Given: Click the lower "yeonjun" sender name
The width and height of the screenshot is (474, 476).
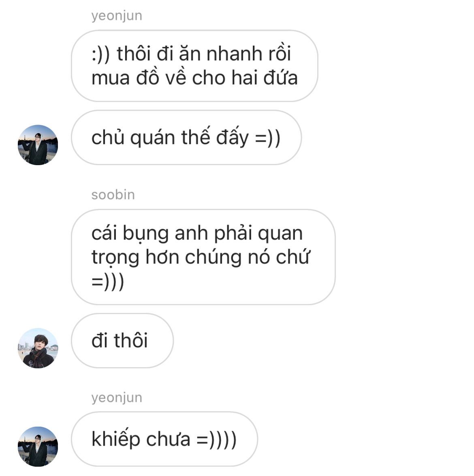Looking at the screenshot, I should [x=117, y=397].
